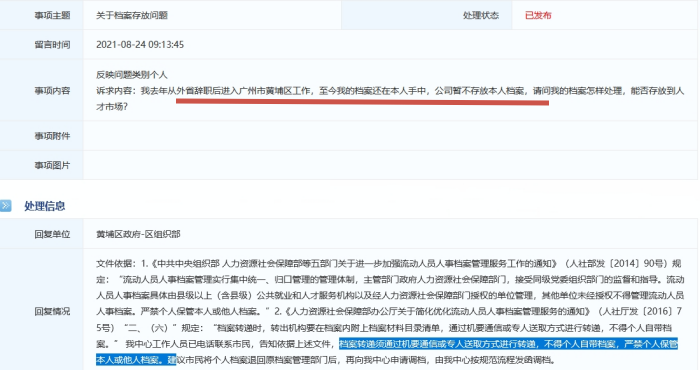Image resolution: width=700 pixels, height=370 pixels.
Task: Click the 处理信息 section heading
Action: 45,206
